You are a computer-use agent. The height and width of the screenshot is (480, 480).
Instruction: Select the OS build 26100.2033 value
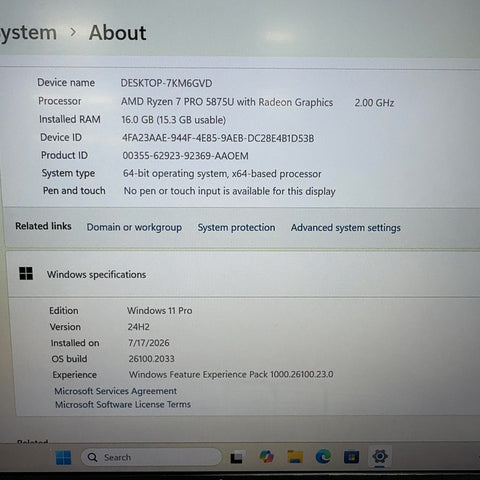tap(151, 359)
